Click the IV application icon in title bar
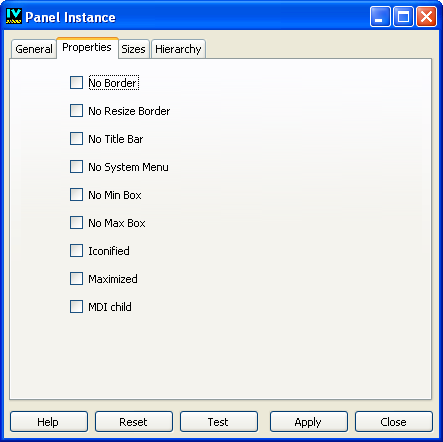The width and height of the screenshot is (443, 442). [14, 16]
